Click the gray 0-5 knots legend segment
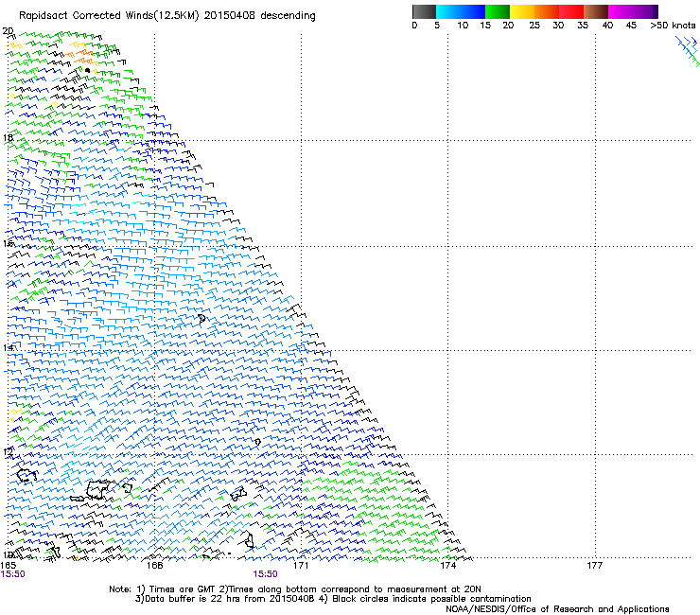 click(x=424, y=11)
